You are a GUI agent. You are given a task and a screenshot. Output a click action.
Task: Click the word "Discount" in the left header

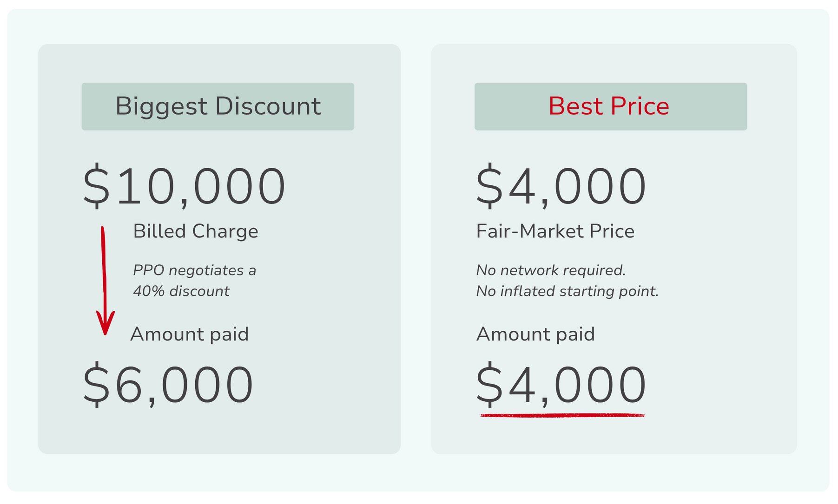coord(268,106)
